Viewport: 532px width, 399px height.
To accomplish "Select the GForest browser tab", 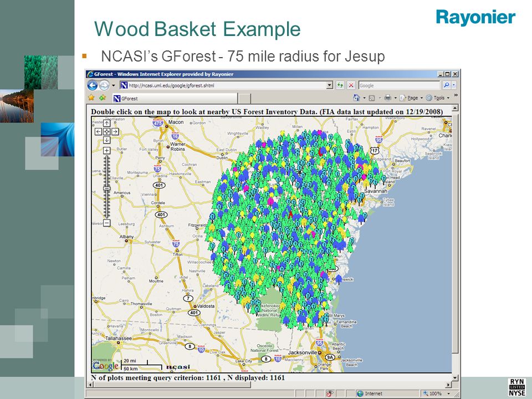I will tap(175, 99).
